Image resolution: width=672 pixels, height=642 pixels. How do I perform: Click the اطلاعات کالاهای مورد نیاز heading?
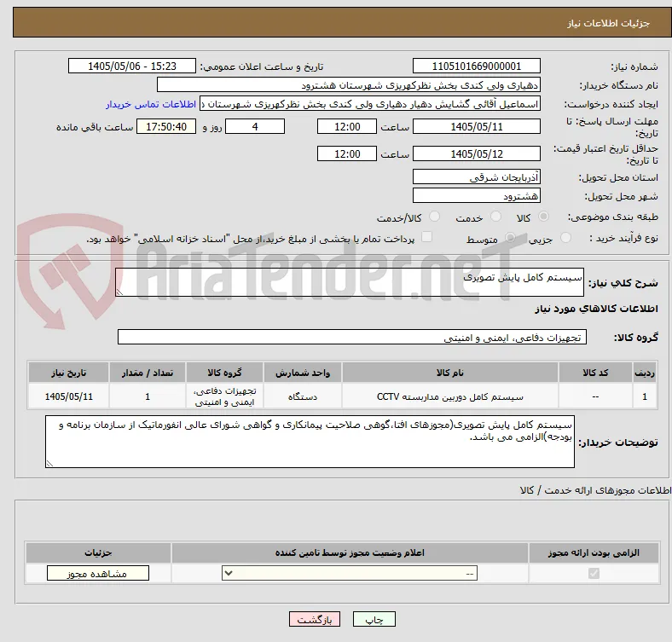(596, 309)
